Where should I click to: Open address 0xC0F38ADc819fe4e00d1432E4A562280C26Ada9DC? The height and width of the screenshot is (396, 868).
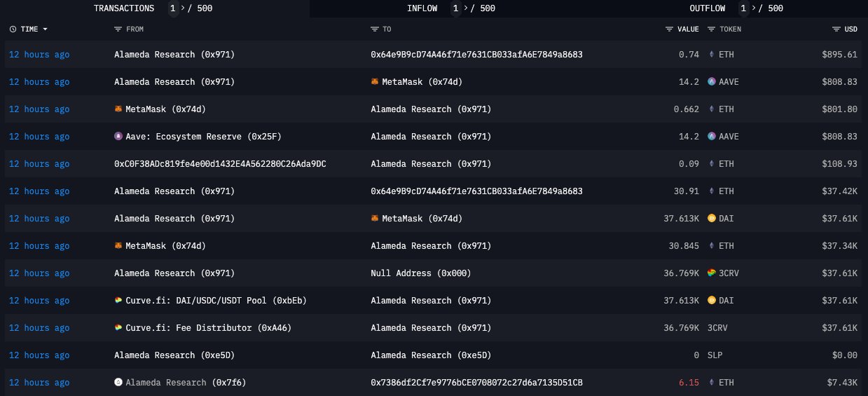(220, 164)
